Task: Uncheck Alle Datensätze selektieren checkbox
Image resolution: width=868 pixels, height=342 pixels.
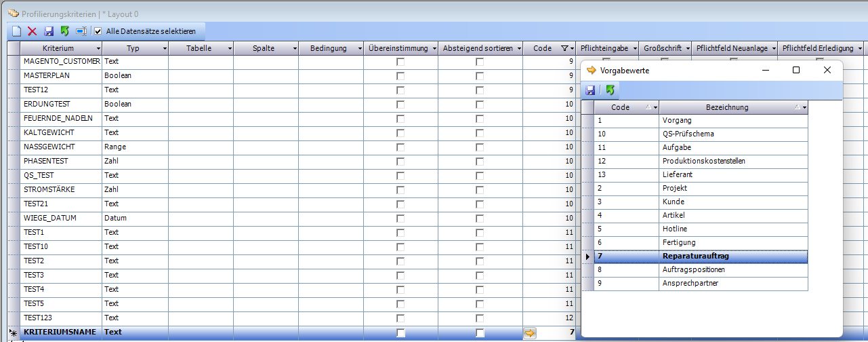Action: tap(98, 31)
